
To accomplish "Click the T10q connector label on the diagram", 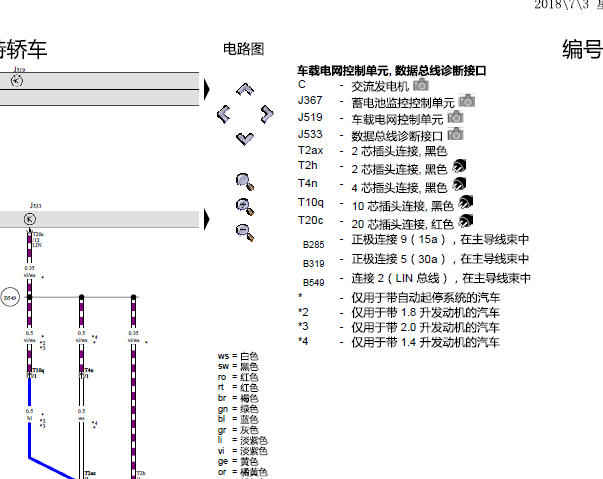I will [38, 371].
